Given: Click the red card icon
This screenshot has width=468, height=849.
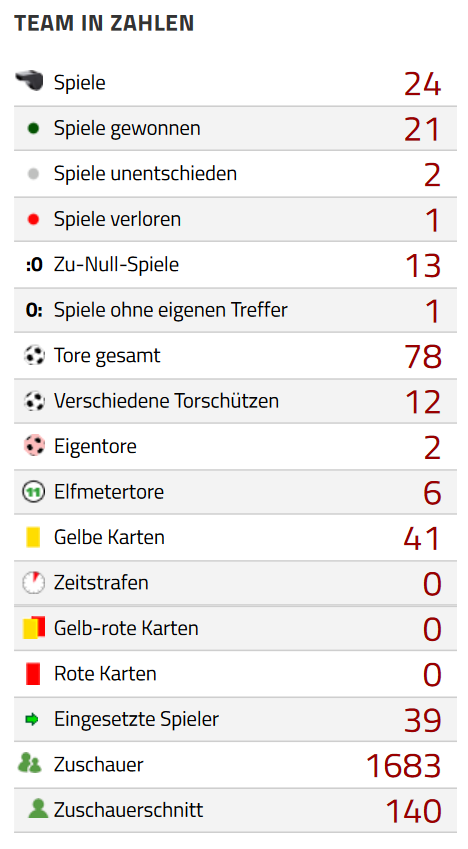Looking at the screenshot, I should pos(33,674).
